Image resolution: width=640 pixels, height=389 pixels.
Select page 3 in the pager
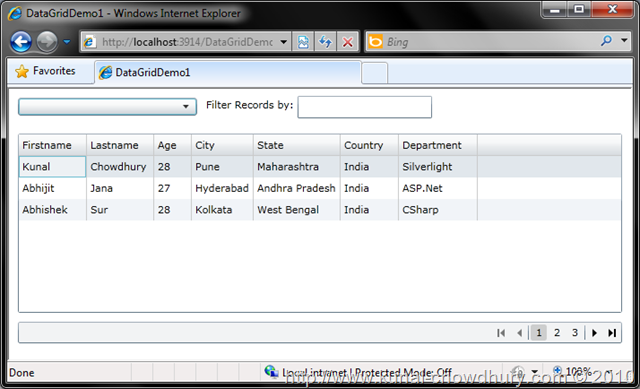[x=575, y=333]
